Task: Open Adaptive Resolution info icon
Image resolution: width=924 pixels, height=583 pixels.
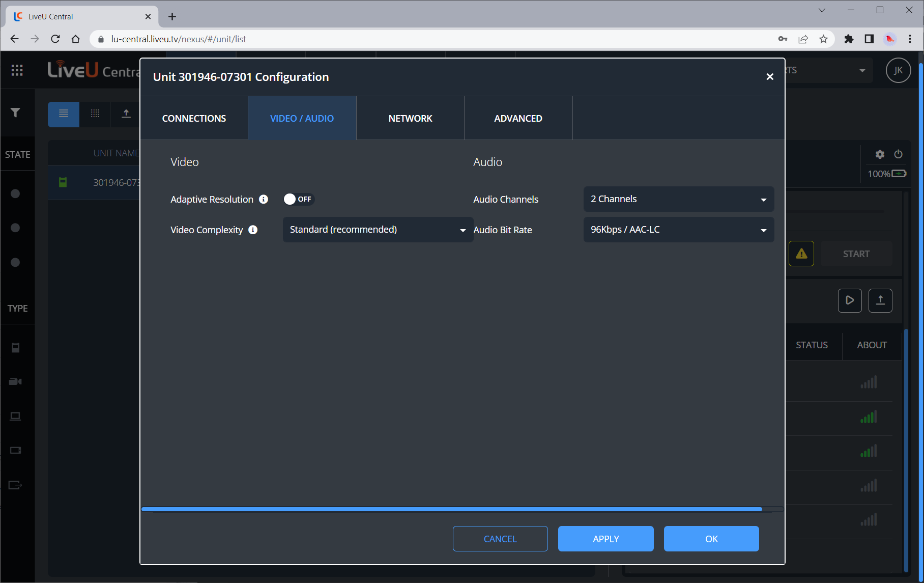Action: (264, 199)
